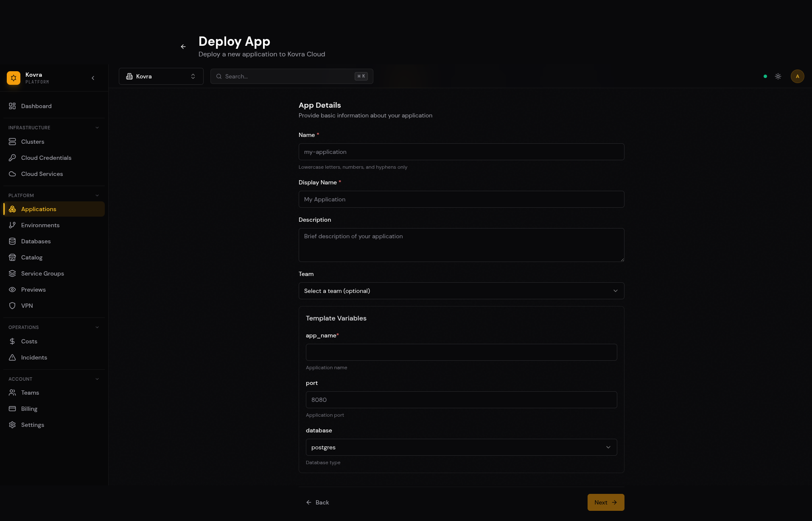Screen dimensions: 812x521
Task: Open the Cloud Credentials key icon
Action: (12, 158)
